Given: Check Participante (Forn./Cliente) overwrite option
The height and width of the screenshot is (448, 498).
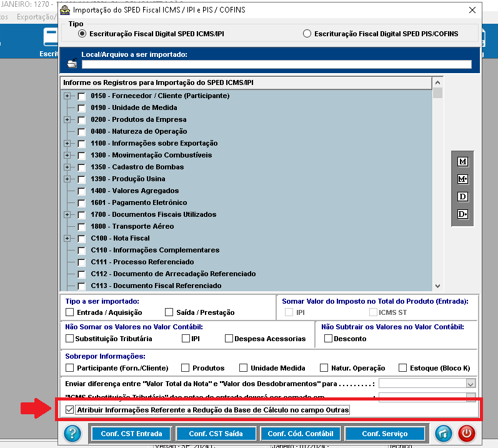Looking at the screenshot, I should [69, 367].
